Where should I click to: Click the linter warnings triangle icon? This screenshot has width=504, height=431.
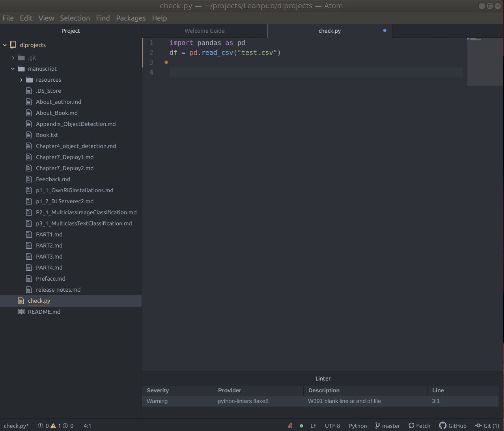(x=53, y=426)
